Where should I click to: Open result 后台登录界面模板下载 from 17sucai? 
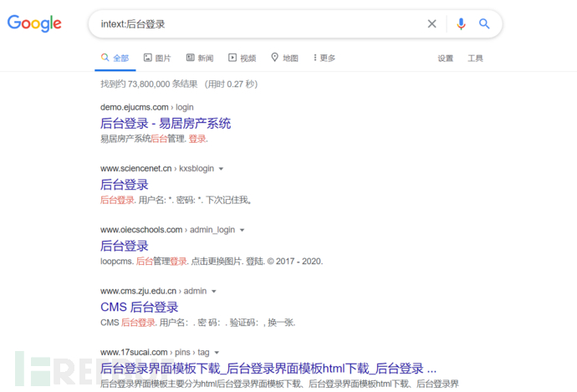pos(268,369)
